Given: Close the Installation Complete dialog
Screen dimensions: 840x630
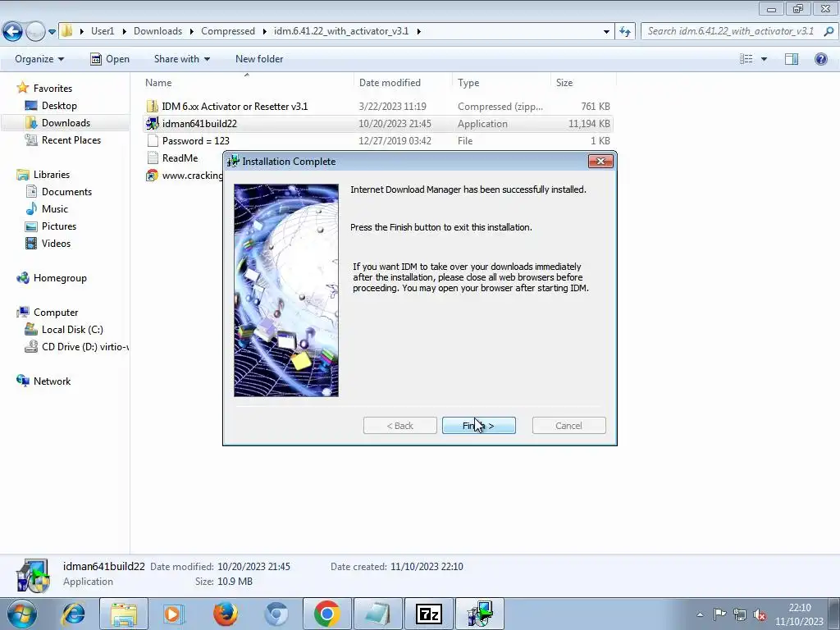Looking at the screenshot, I should [x=600, y=162].
